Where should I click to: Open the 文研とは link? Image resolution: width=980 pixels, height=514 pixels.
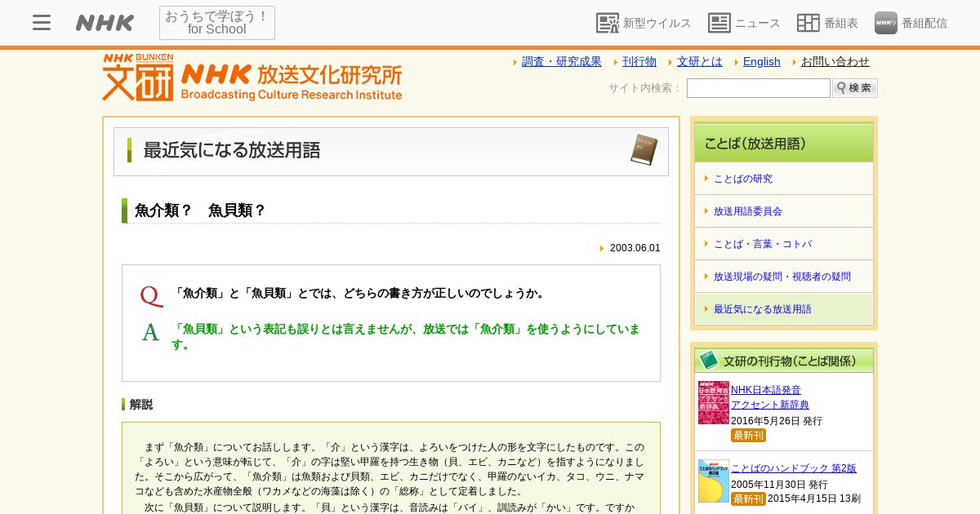point(700,61)
